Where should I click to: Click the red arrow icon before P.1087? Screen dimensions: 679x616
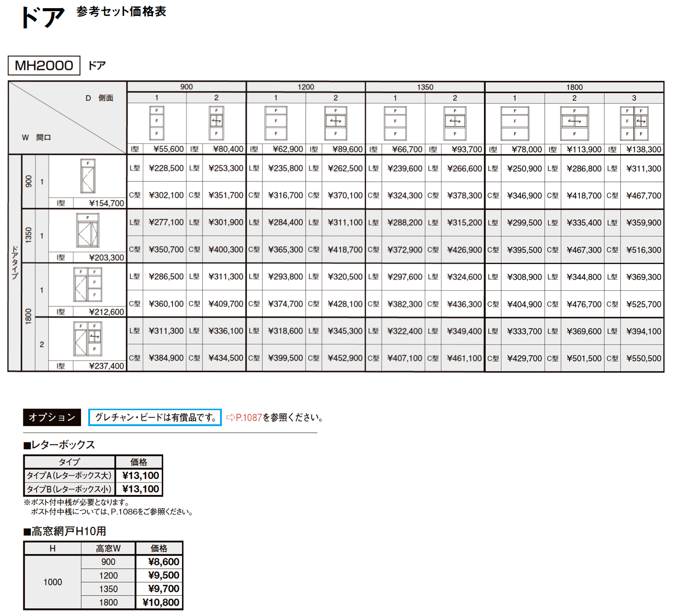[x=230, y=417]
